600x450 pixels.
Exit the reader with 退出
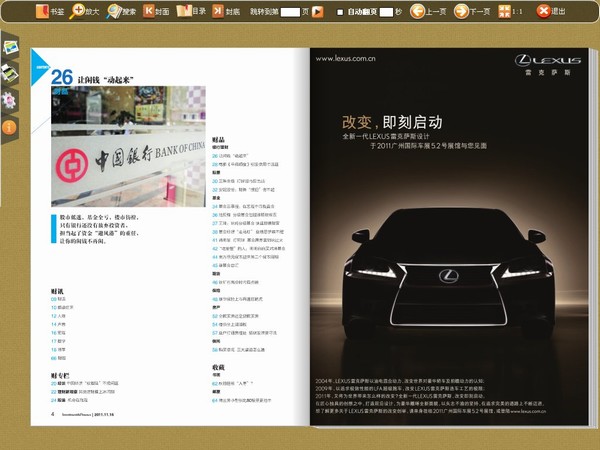(551, 11)
